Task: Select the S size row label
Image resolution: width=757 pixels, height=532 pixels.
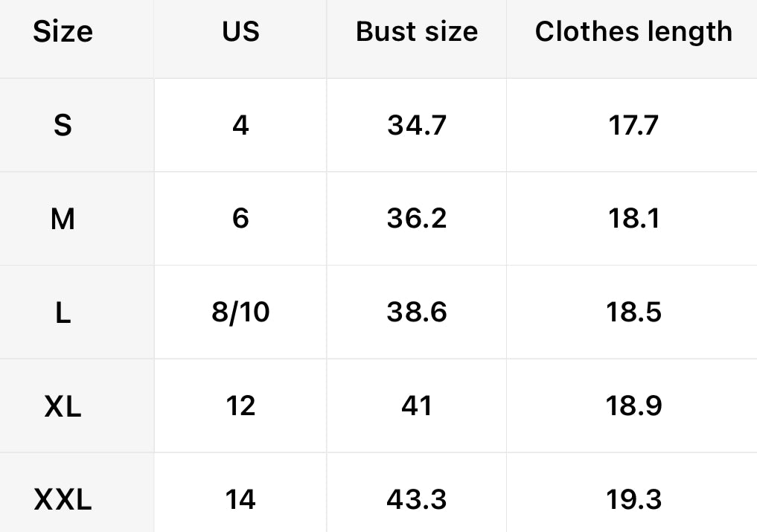Action: click(x=63, y=126)
